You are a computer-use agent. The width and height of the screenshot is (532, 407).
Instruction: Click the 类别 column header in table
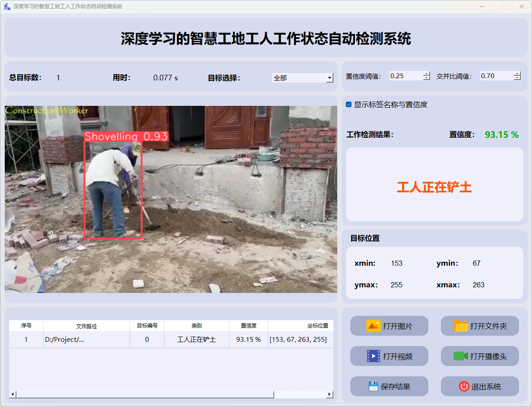[x=196, y=326]
